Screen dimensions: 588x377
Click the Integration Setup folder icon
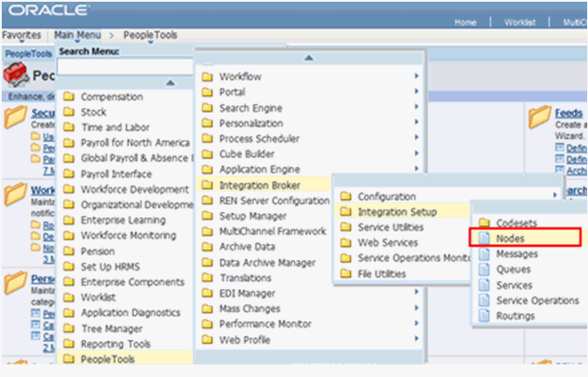pyautogui.click(x=346, y=212)
